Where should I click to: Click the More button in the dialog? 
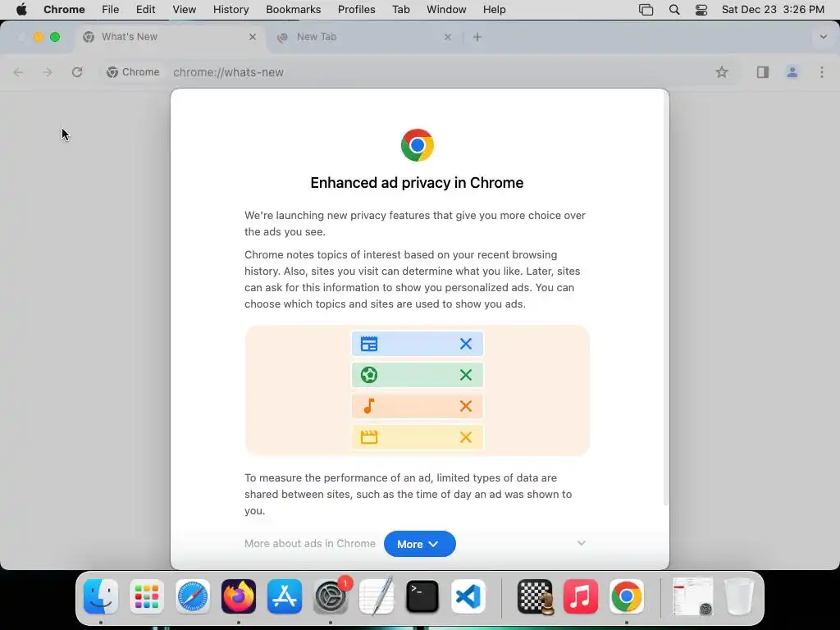point(419,544)
